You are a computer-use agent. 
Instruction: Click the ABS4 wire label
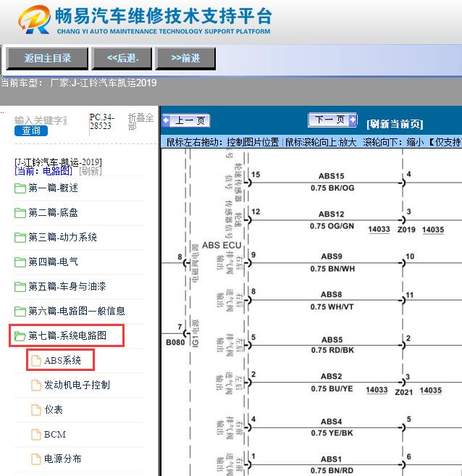pyautogui.click(x=331, y=422)
